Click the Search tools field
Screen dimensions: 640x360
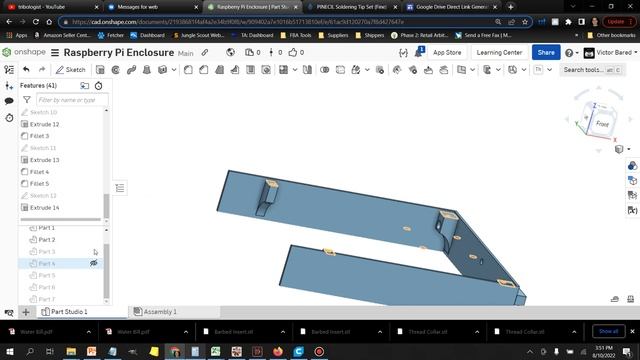pos(592,70)
